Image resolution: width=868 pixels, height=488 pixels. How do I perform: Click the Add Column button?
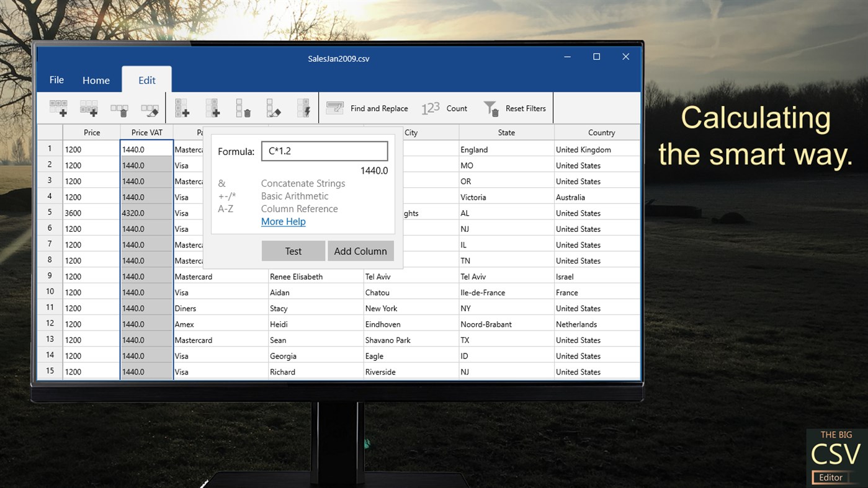tap(360, 251)
